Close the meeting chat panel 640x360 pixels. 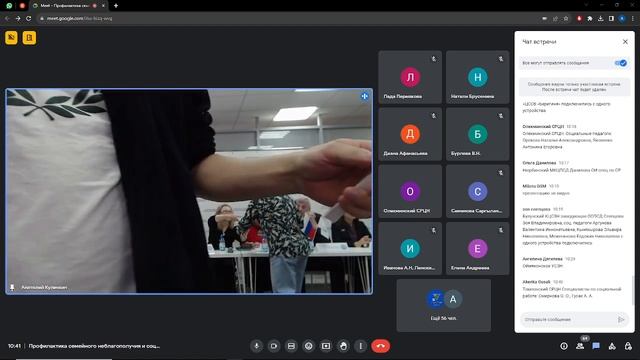(625, 42)
